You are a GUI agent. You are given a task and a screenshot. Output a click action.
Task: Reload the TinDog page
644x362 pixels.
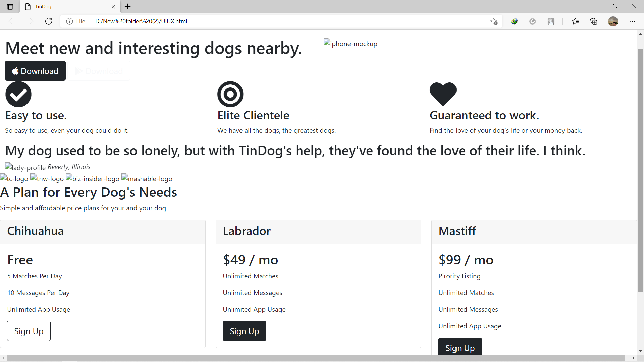pyautogui.click(x=49, y=21)
